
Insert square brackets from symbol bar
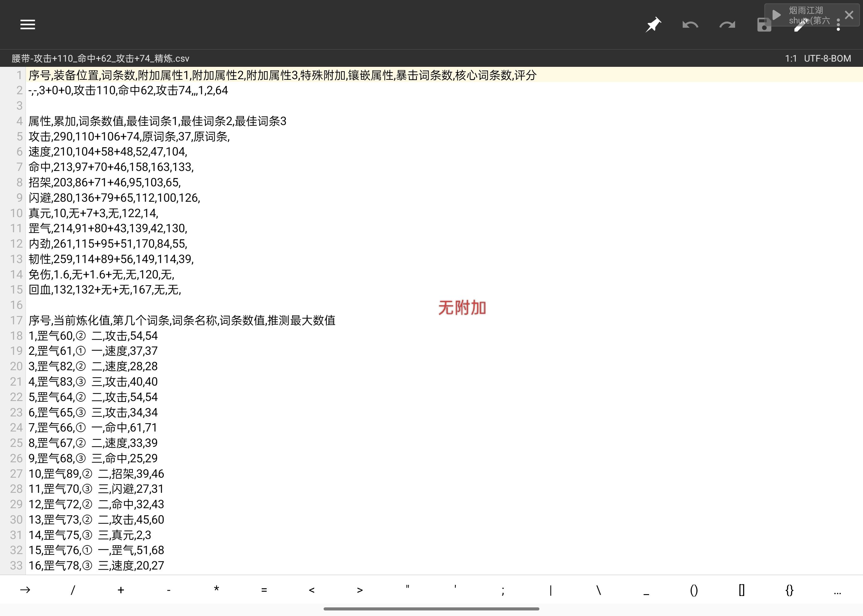pyautogui.click(x=742, y=590)
